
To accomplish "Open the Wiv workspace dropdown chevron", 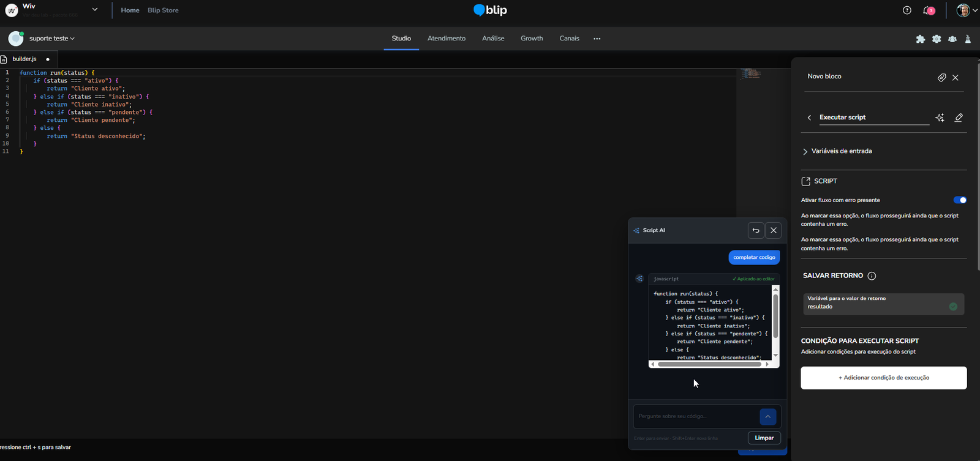I will click(95, 10).
